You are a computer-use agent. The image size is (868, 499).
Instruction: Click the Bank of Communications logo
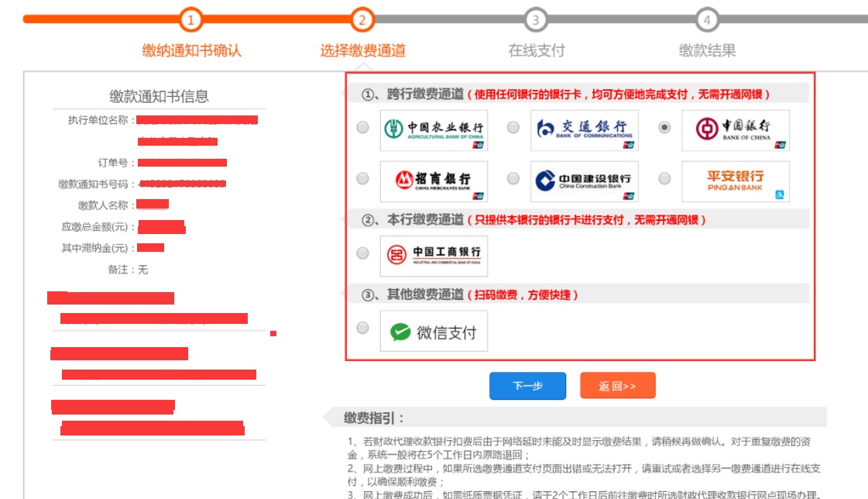pos(585,130)
